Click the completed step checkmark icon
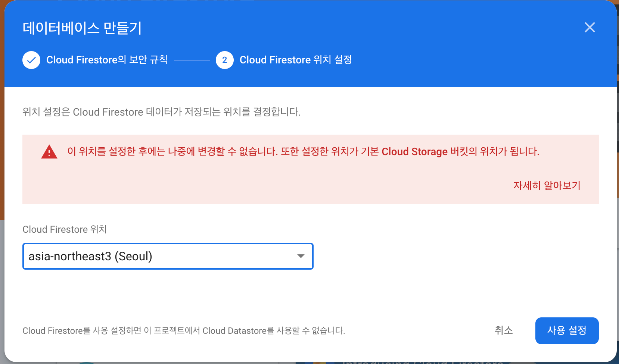Viewport: 619px width, 364px height. click(31, 60)
